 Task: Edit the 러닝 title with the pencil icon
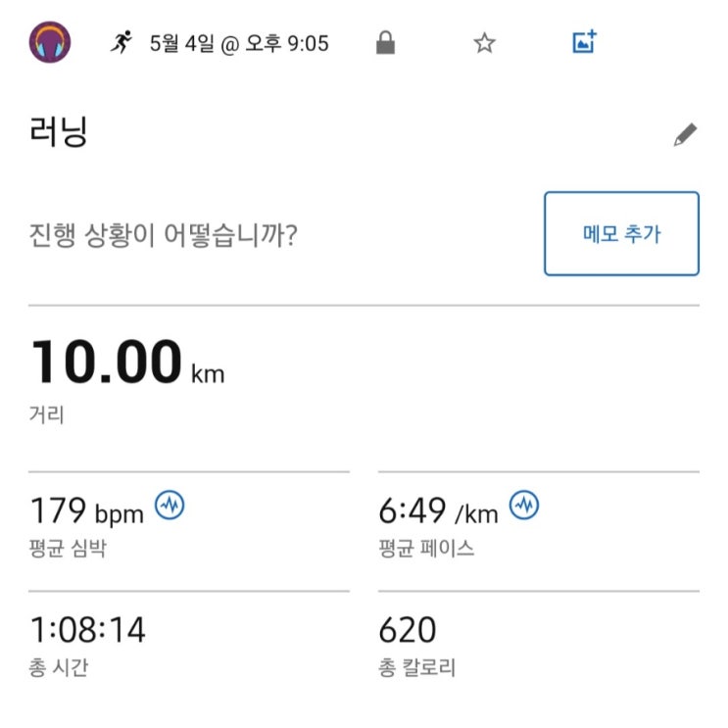tap(685, 134)
